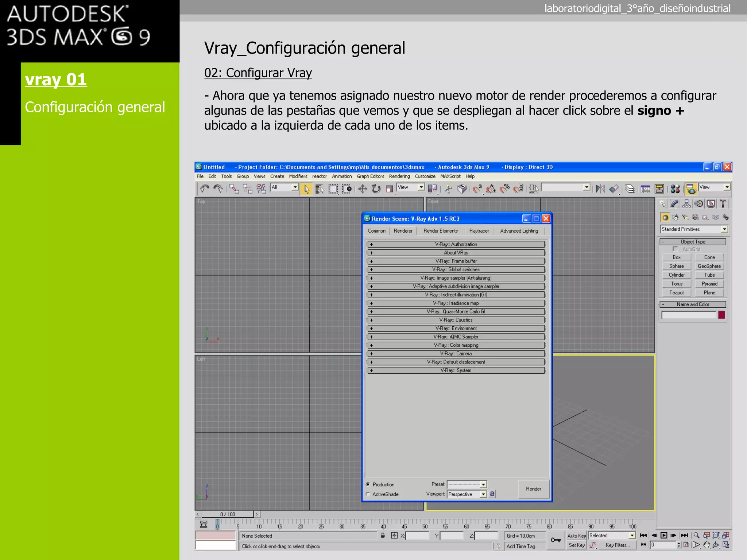Image resolution: width=747 pixels, height=560 pixels.
Task: Open the Schematic View icon
Action: click(x=659, y=188)
